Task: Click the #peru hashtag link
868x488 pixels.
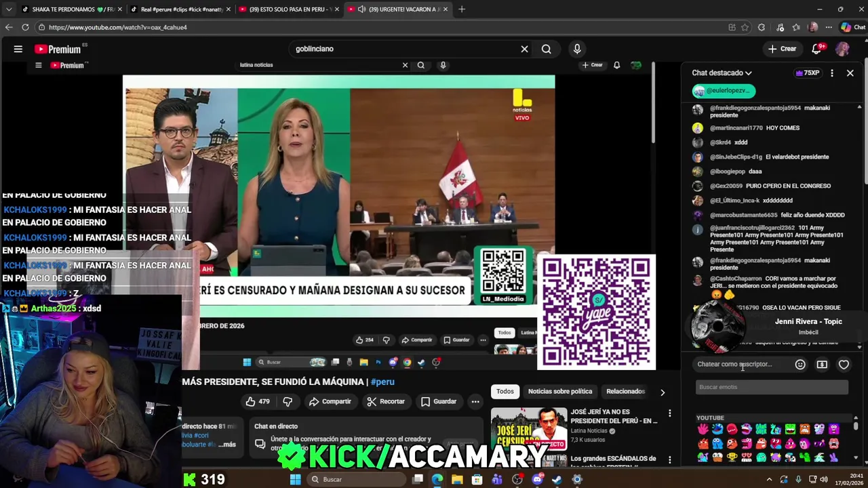Action: 382,382
